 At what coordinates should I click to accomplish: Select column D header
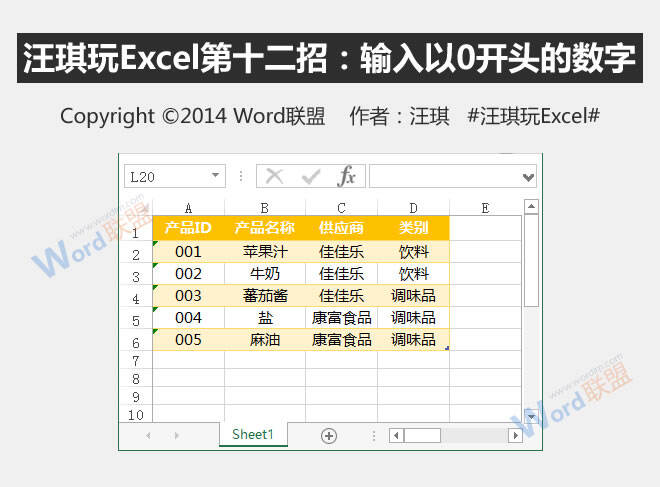tap(413, 208)
